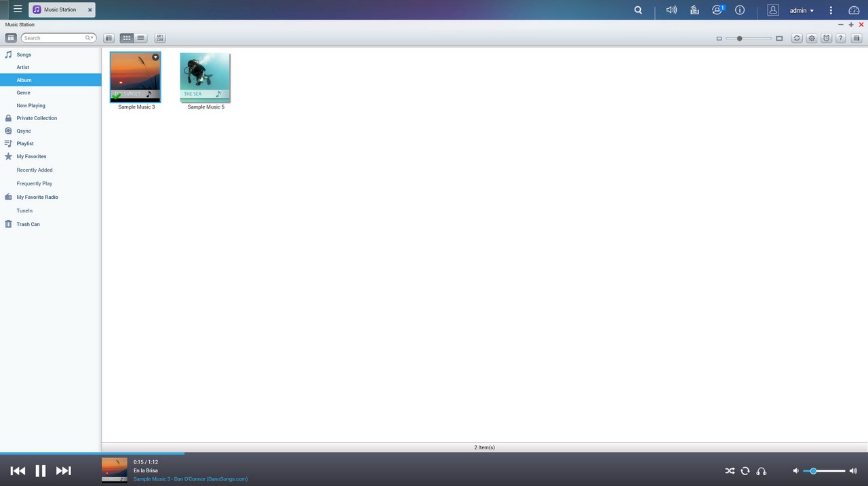Click the Sample Music 5 album title

(x=206, y=107)
